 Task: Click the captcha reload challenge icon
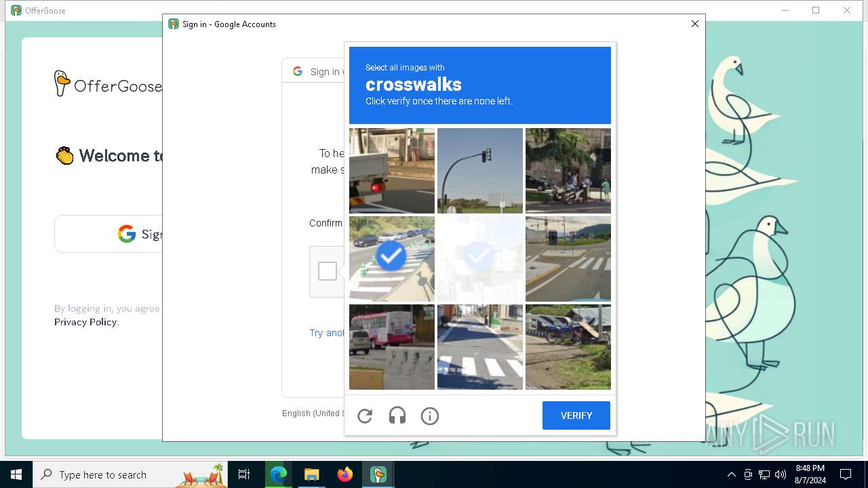click(365, 415)
